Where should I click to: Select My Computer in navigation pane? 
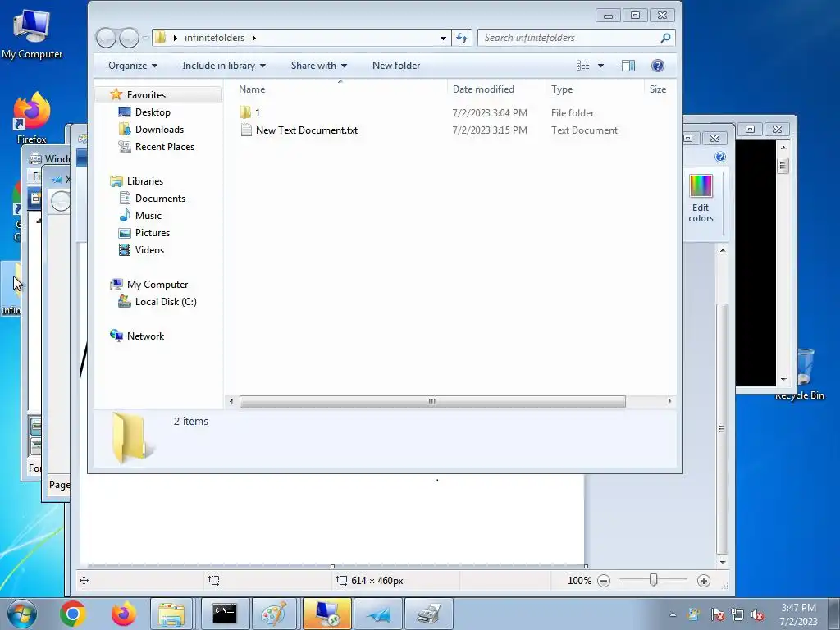click(x=157, y=285)
